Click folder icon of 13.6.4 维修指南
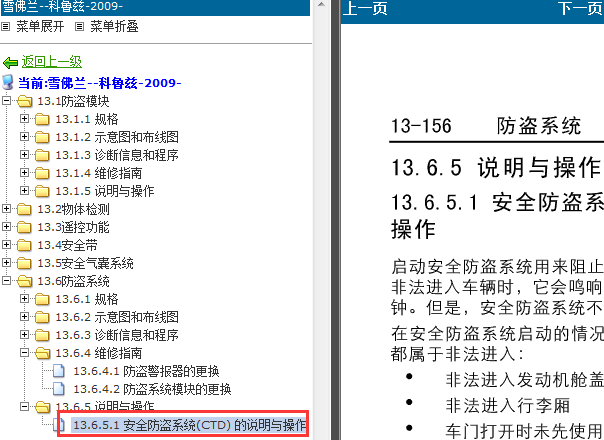 click(42, 353)
